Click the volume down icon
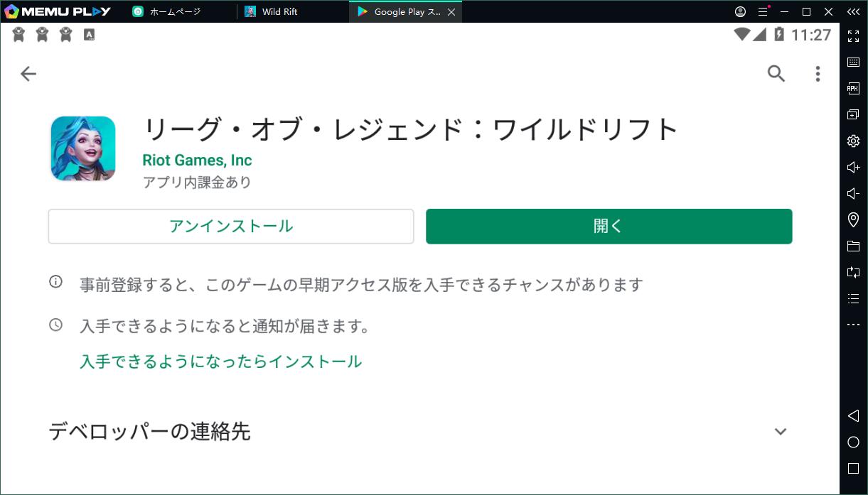 coord(853,194)
